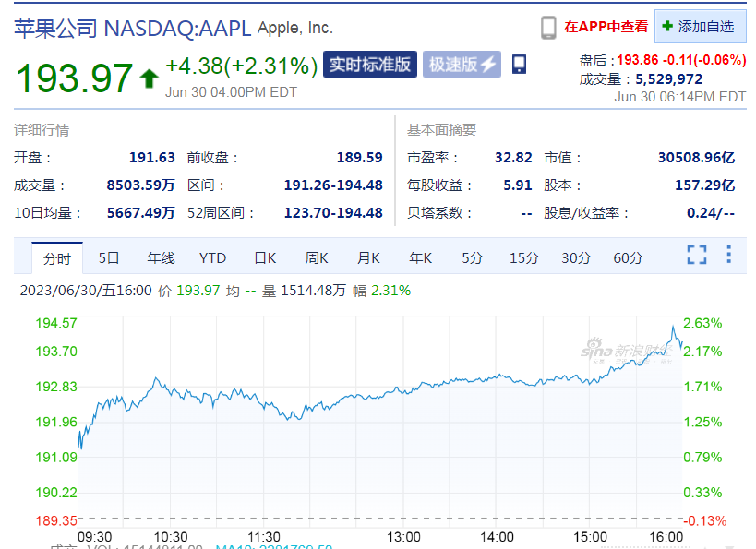Select the 30分 chart tab
The height and width of the screenshot is (549, 756).
click(x=576, y=257)
